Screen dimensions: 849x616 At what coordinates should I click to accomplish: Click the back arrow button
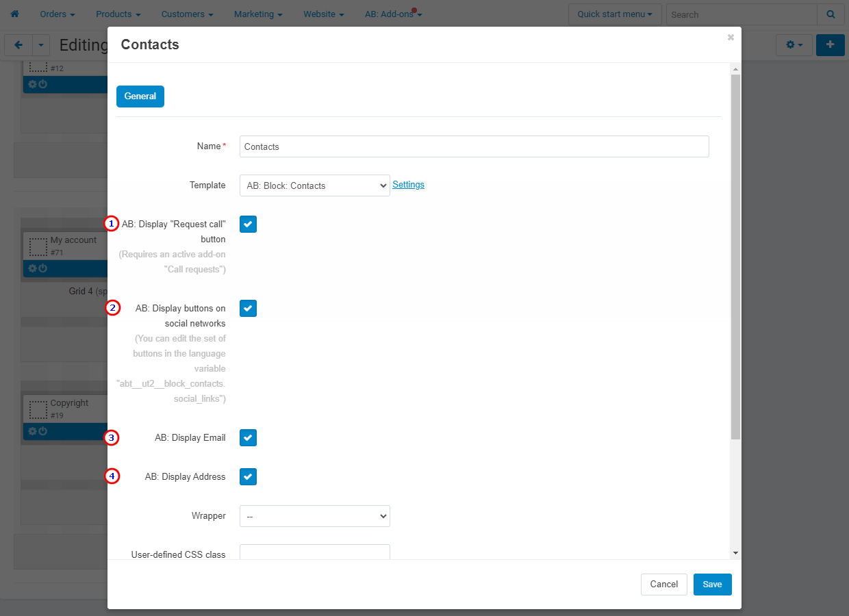pos(18,45)
